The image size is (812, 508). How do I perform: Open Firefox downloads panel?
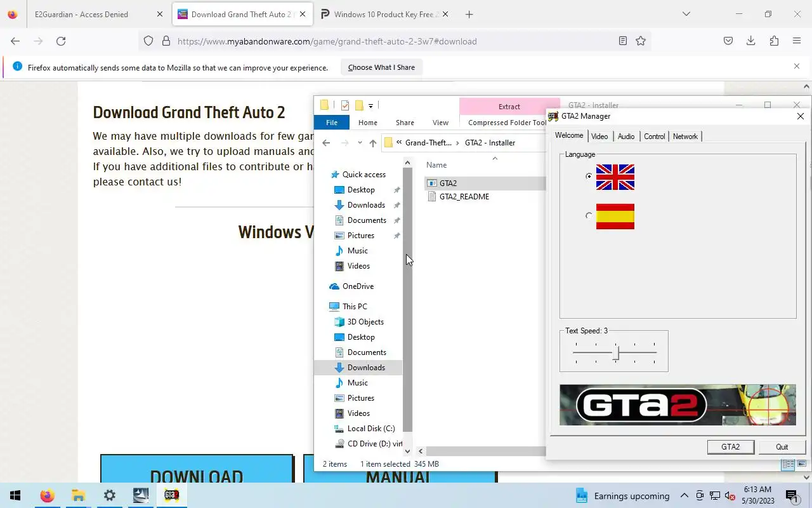[x=750, y=41]
